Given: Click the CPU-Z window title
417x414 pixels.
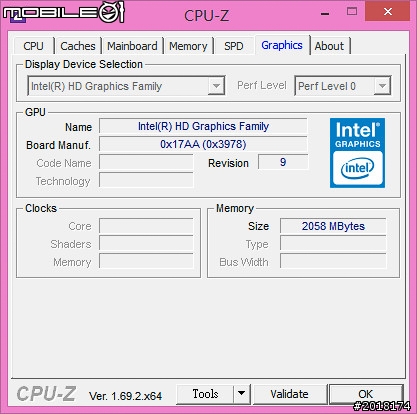Looking at the screenshot, I should (x=207, y=15).
